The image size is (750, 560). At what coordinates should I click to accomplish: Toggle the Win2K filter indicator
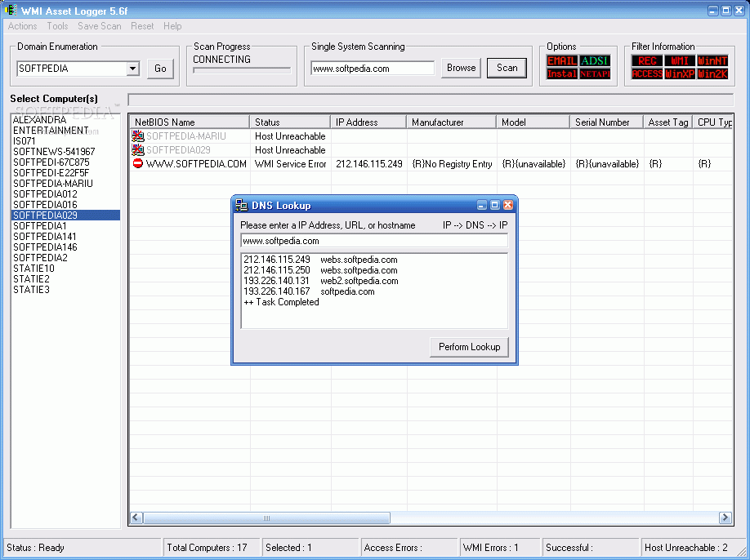(712, 73)
